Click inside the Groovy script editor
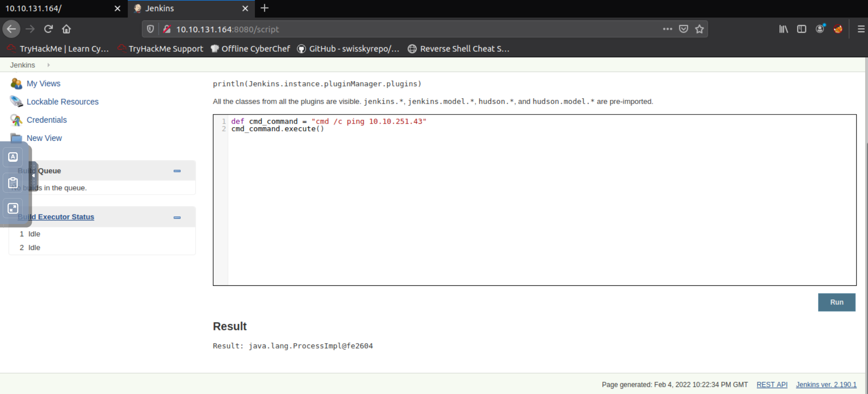The width and height of the screenshot is (868, 394). click(535, 200)
